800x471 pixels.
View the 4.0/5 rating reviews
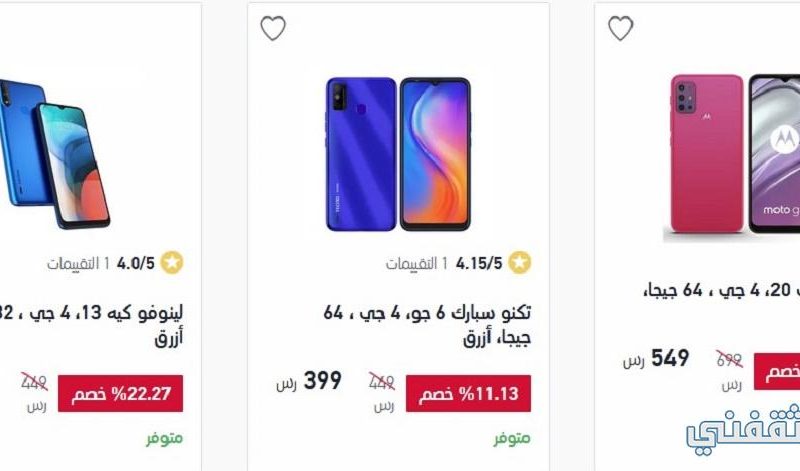click(x=101, y=263)
